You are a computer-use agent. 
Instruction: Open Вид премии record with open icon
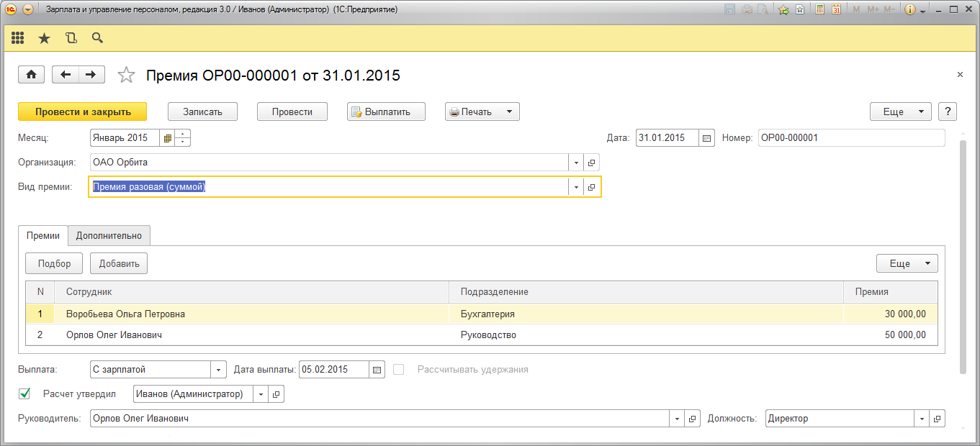pos(591,187)
